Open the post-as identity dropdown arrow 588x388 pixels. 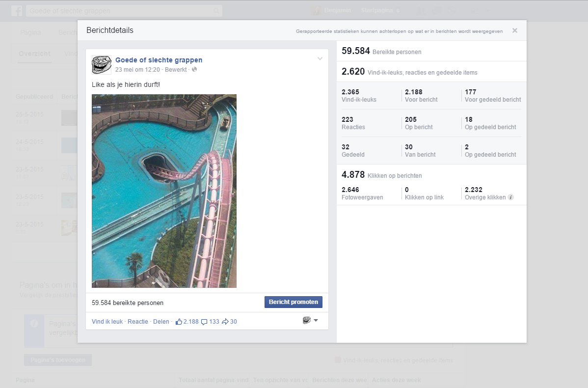(x=316, y=320)
